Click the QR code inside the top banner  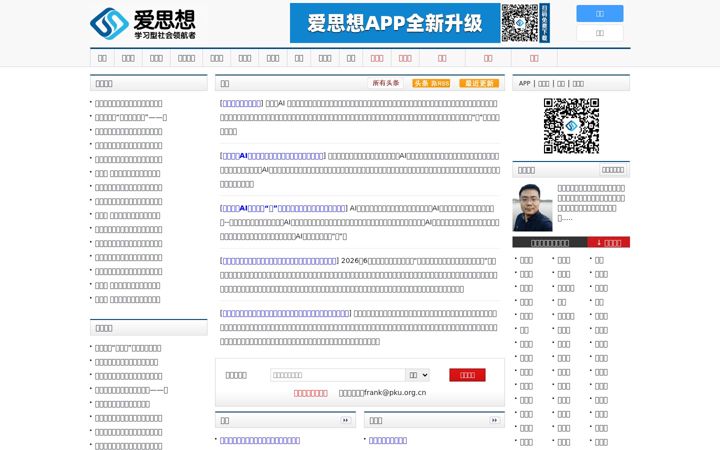(519, 23)
